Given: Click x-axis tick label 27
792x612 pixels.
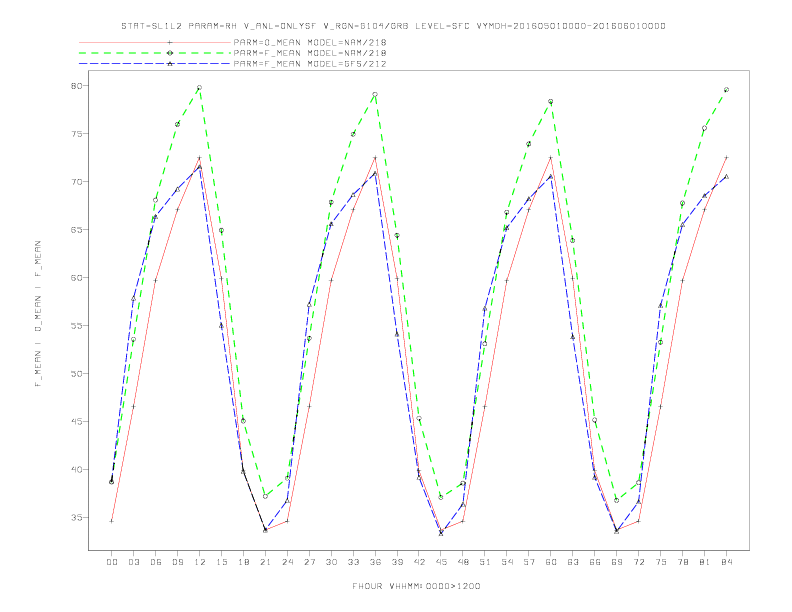Looking at the screenshot, I should point(309,562).
